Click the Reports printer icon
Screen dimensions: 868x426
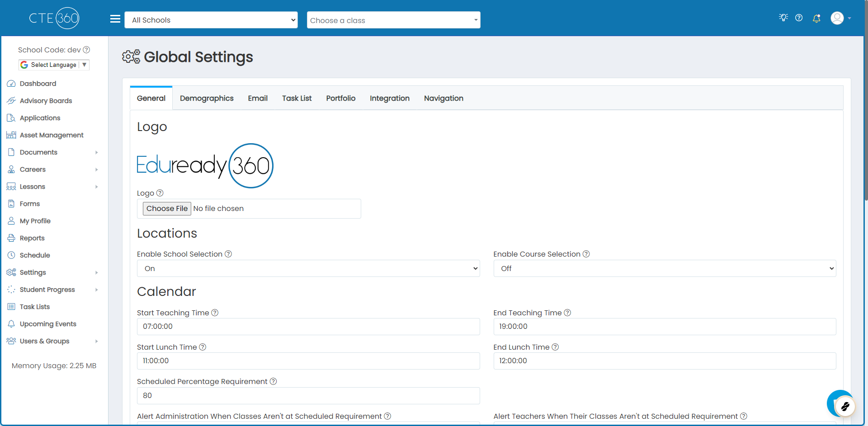(11, 238)
